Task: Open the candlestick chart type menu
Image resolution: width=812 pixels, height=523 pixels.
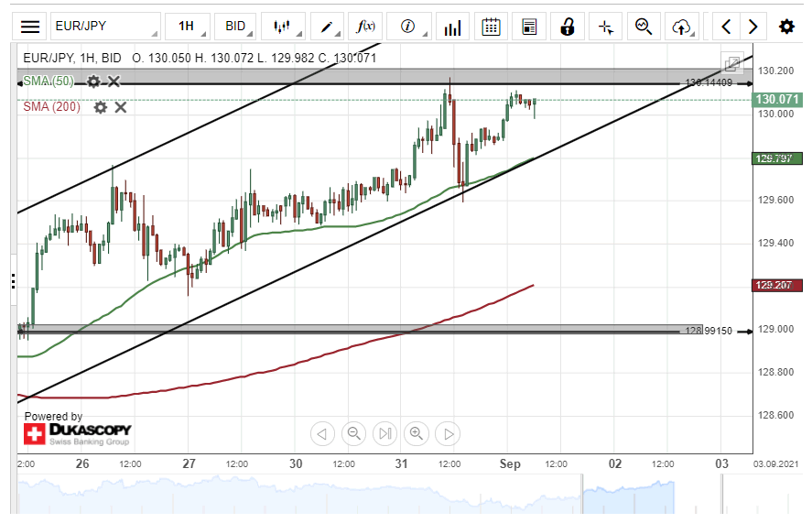Action: pyautogui.click(x=283, y=27)
